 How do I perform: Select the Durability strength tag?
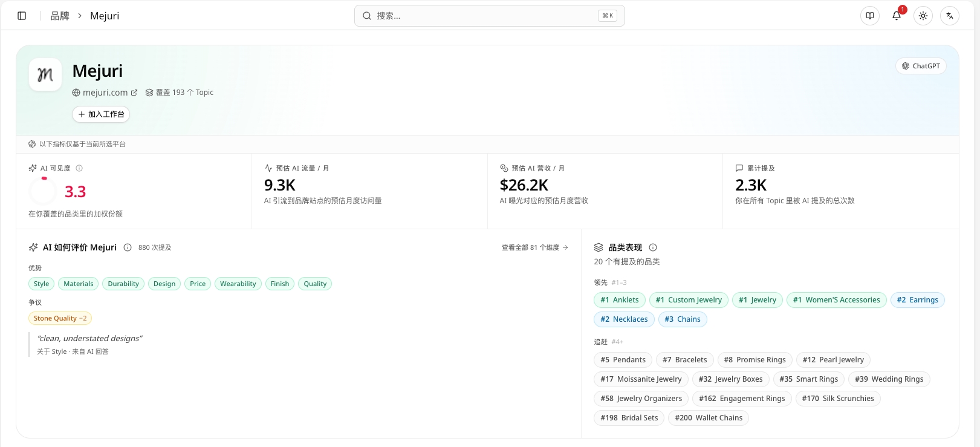(123, 284)
